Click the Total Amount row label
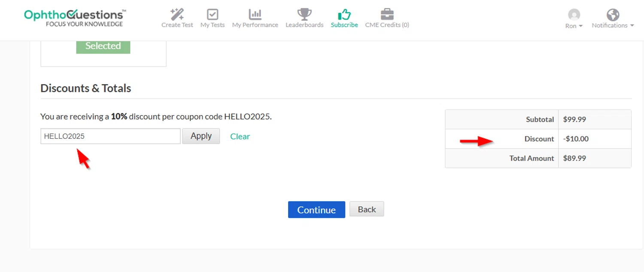The width and height of the screenshot is (644, 272). coord(532,158)
